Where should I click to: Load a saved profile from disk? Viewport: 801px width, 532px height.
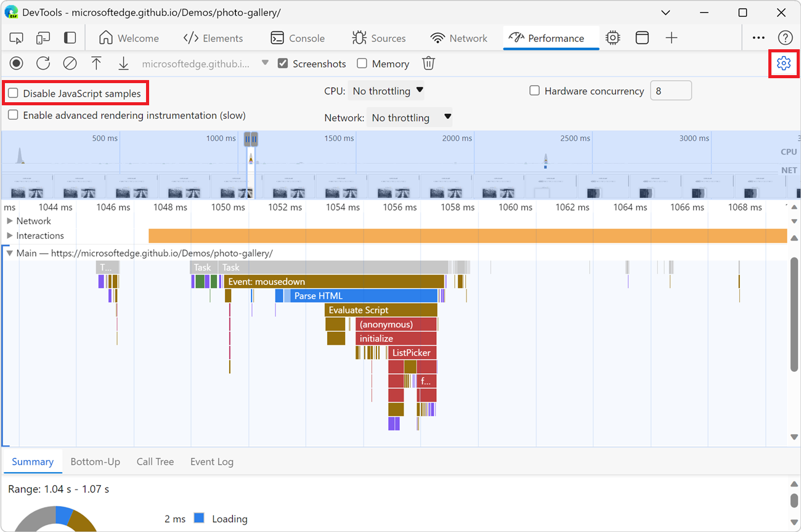click(x=96, y=63)
